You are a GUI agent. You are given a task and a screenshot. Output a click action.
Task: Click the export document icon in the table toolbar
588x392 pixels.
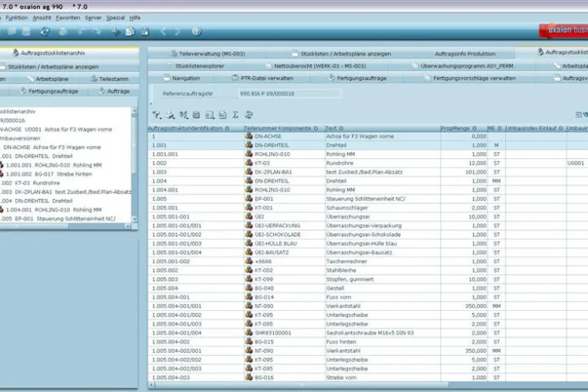click(x=222, y=115)
